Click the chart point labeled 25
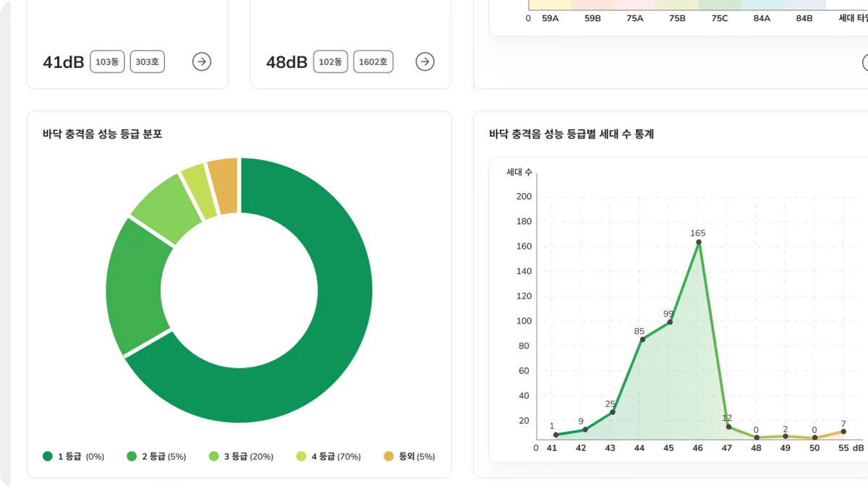 pyautogui.click(x=613, y=412)
